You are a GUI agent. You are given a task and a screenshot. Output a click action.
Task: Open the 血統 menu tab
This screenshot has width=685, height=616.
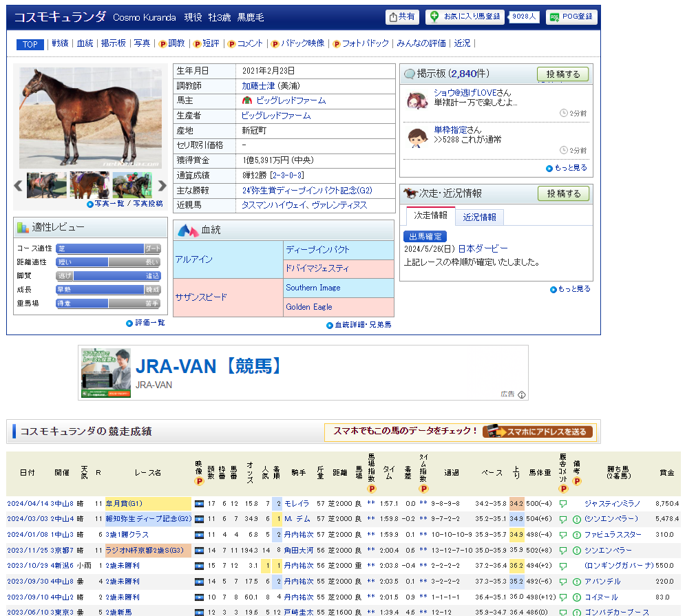click(85, 43)
